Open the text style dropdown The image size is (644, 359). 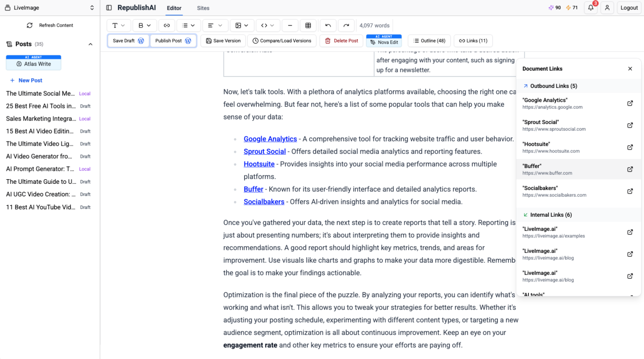click(118, 26)
